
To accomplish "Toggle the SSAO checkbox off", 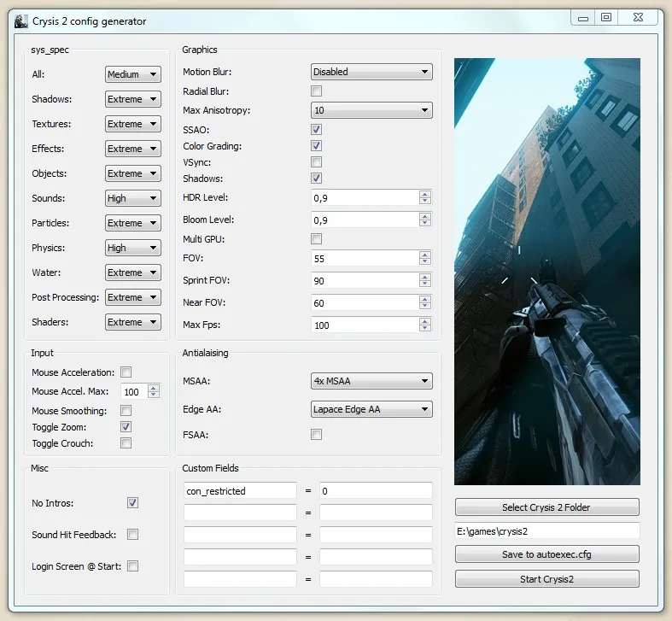I will (x=316, y=129).
